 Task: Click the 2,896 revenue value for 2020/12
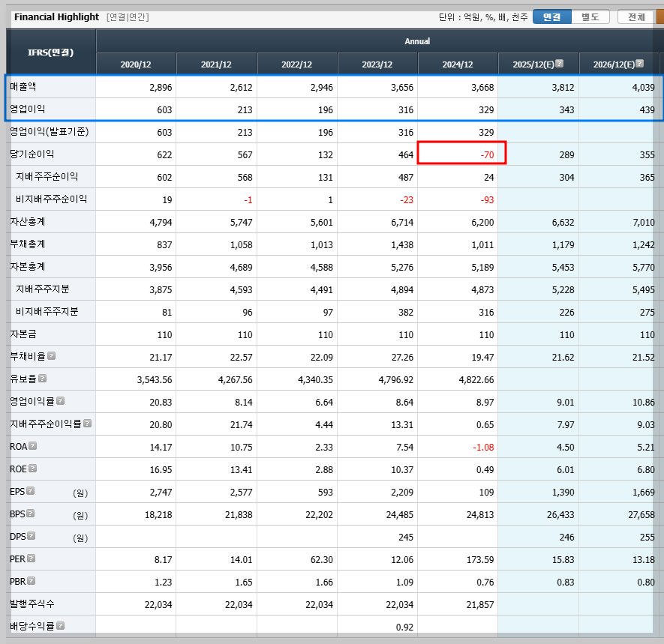point(161,88)
